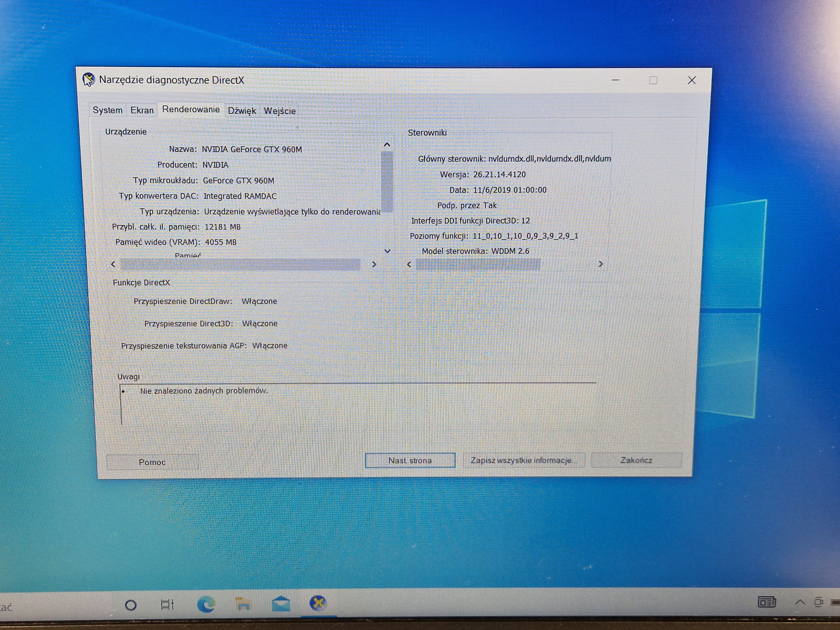This screenshot has width=840, height=630.
Task: Click the Producent NVIDIA value
Action: point(215,165)
